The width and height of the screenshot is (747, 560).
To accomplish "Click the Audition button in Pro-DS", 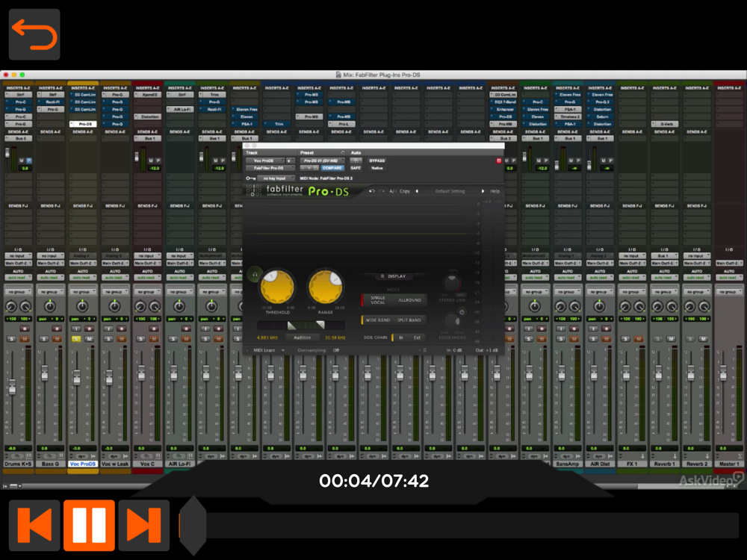I will pyautogui.click(x=302, y=337).
